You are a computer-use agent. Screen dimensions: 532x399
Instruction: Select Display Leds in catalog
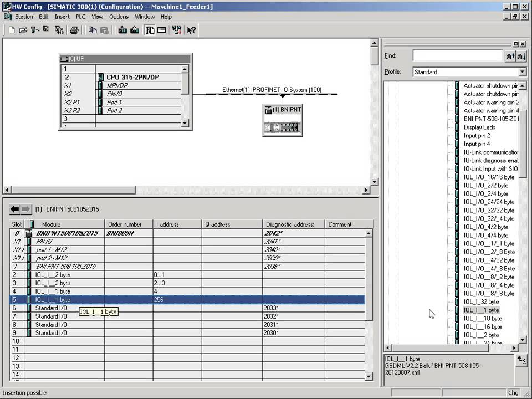[x=479, y=127]
